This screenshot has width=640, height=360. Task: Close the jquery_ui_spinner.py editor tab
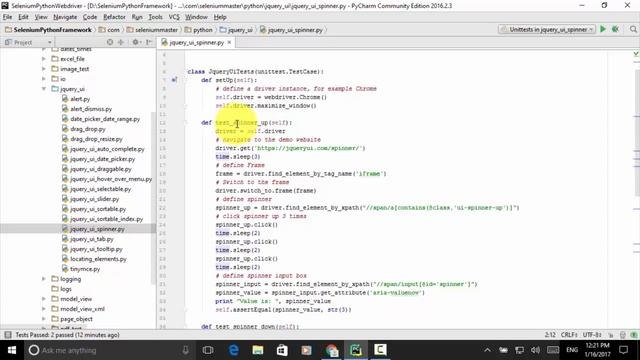coord(229,42)
